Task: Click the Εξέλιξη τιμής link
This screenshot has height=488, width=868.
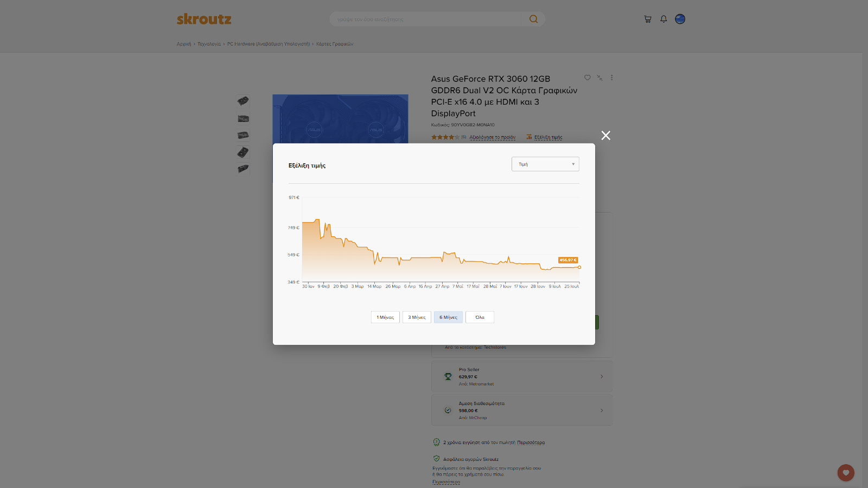Action: coord(548,137)
